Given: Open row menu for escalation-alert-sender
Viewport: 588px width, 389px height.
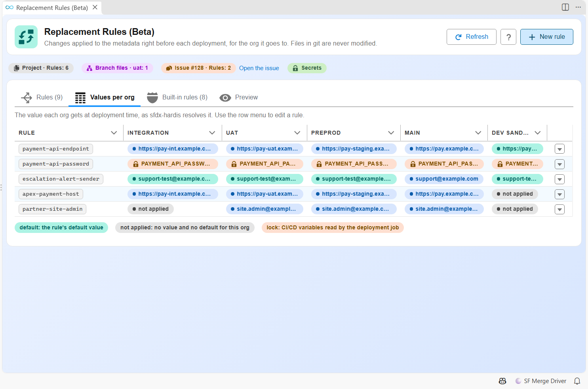Looking at the screenshot, I should pyautogui.click(x=559, y=179).
